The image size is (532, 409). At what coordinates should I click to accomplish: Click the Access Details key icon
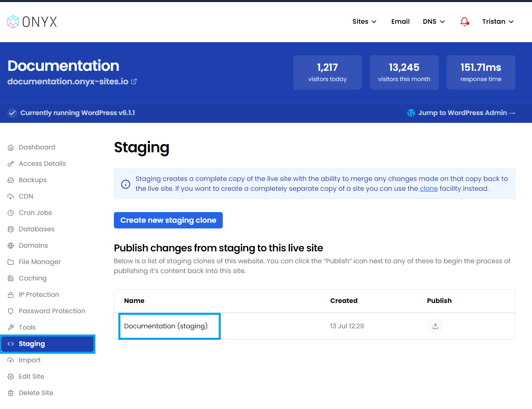pos(11,164)
